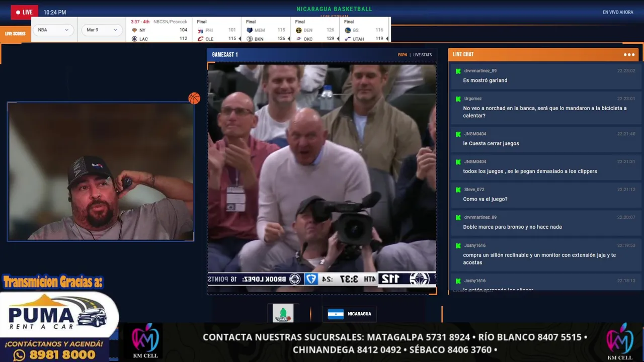The image size is (644, 362).
Task: Click the FanDuel logo in the score bug
Action: 311,279
